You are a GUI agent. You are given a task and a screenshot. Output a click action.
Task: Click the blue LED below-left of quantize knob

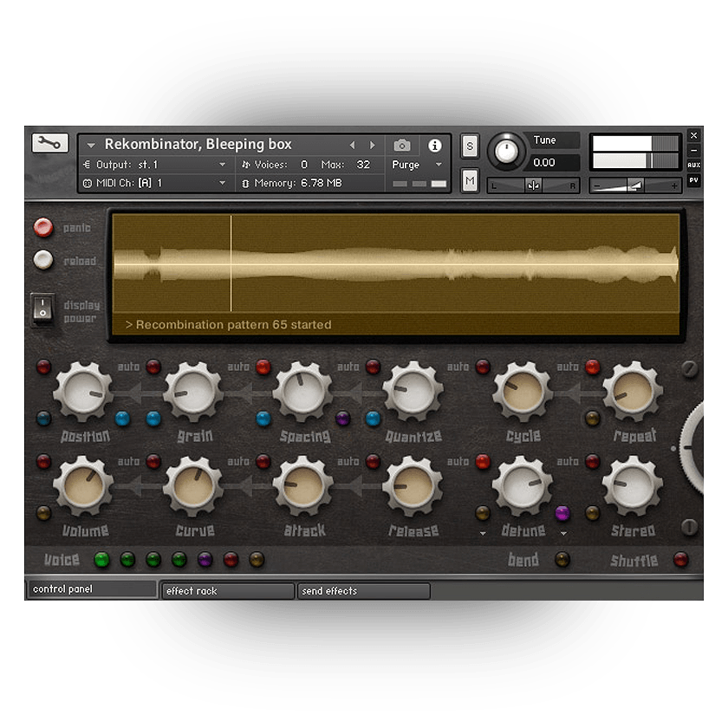(x=373, y=419)
